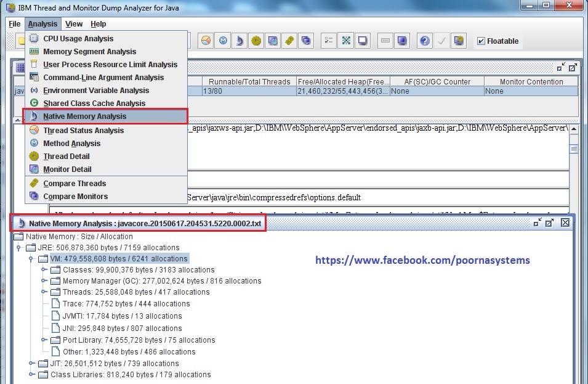
Task: Select Native Memory Analysis menu entry
Action: point(106,116)
